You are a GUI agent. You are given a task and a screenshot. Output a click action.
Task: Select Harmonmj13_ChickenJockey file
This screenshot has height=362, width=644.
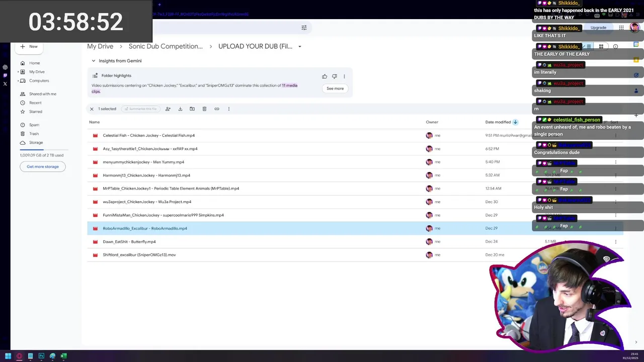[146, 175]
